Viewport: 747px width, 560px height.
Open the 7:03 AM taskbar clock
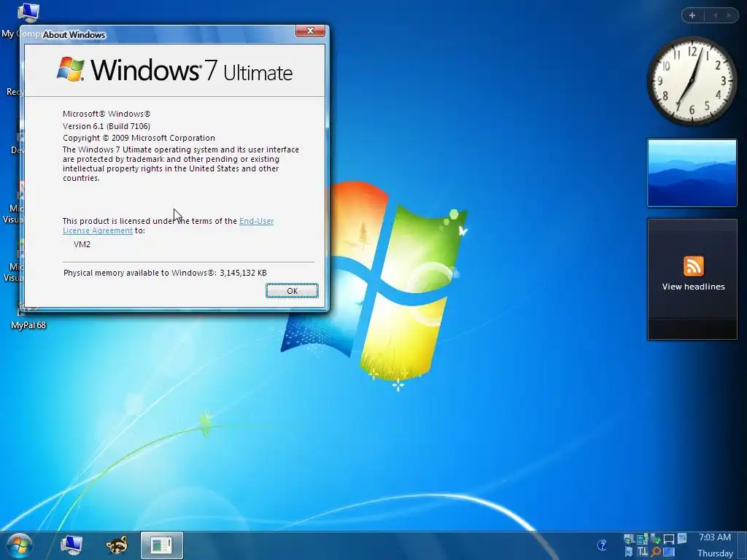[715, 537]
